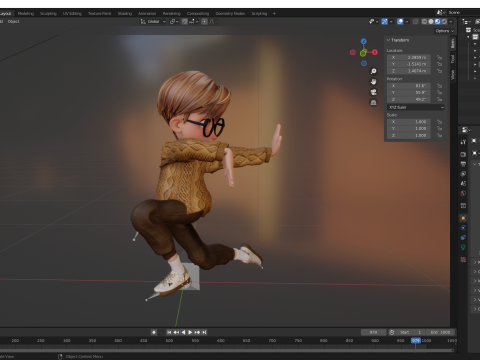Open the Object menu in the viewport header

(x=14, y=22)
